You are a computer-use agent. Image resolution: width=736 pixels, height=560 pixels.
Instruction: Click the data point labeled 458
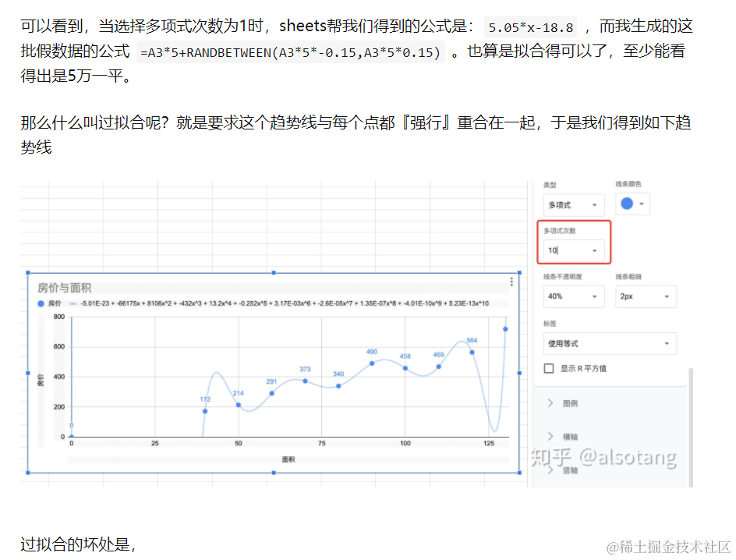click(405, 368)
